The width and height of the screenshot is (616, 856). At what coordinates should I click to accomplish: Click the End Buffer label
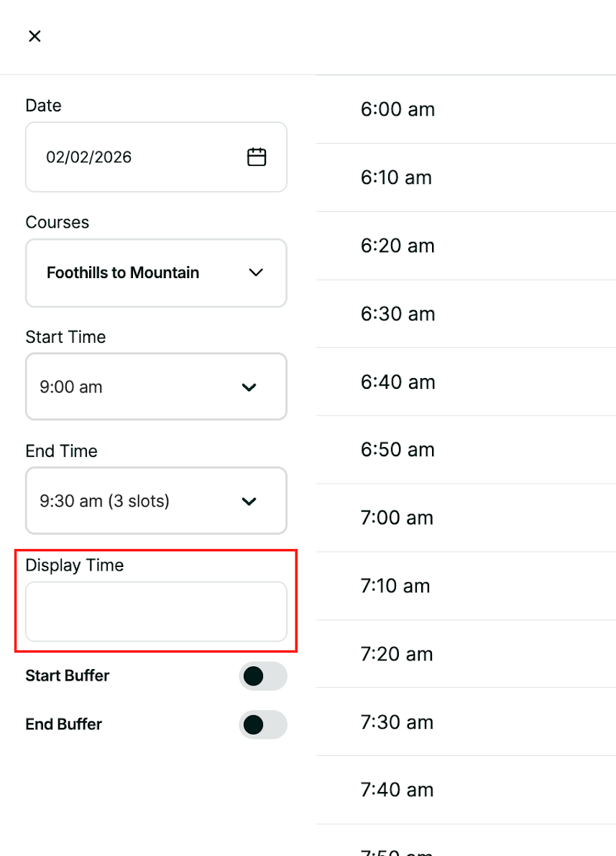pos(63,725)
